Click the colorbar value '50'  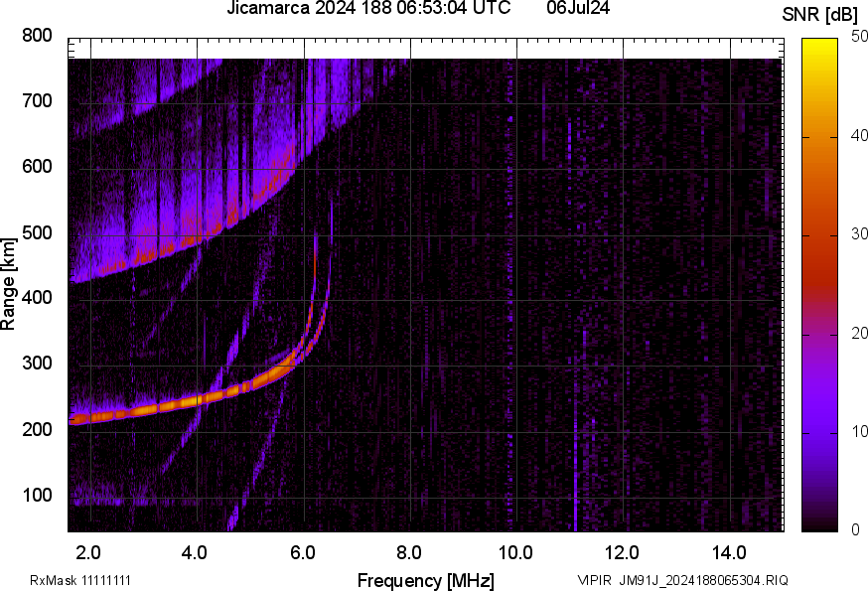tap(859, 37)
